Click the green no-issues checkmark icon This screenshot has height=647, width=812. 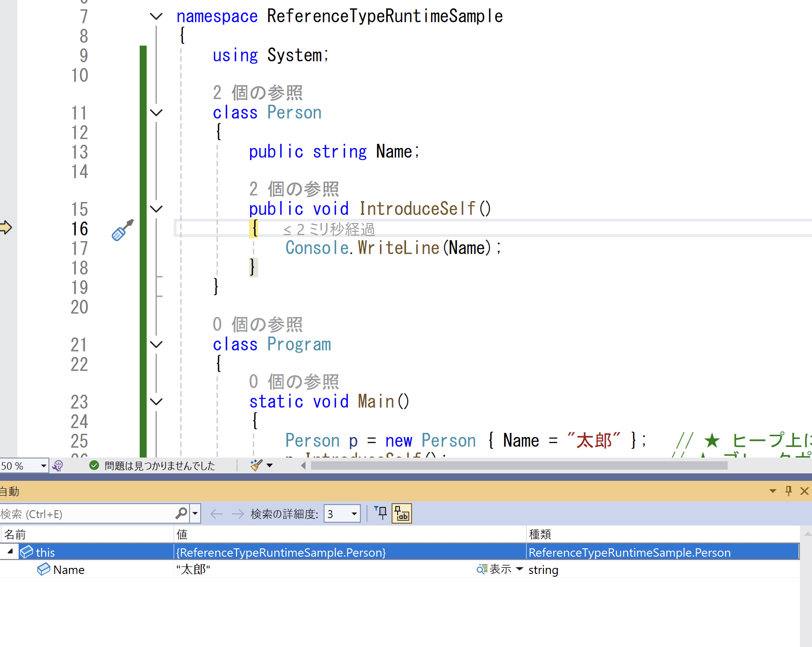[94, 465]
